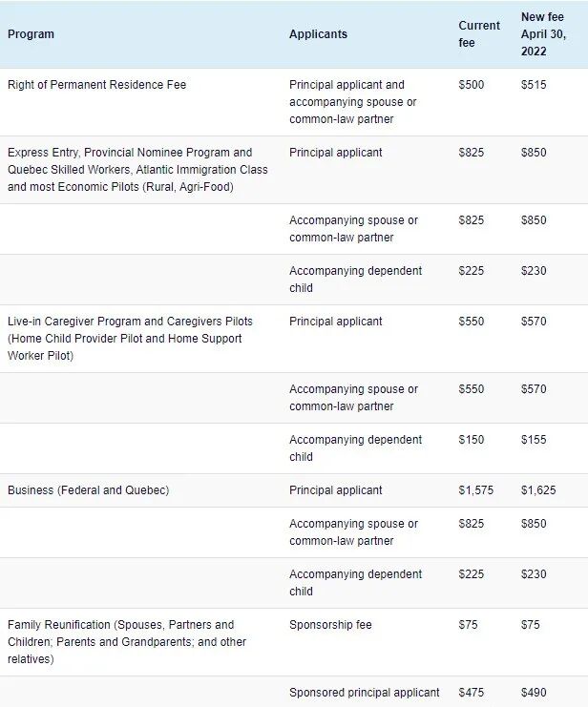Click the $150 current fee value
Screen dimensions: 588x707
(x=472, y=440)
